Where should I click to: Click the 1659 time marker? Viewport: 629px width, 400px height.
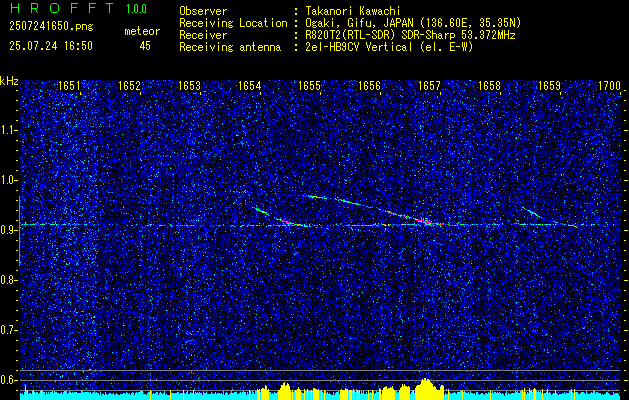coord(549,86)
